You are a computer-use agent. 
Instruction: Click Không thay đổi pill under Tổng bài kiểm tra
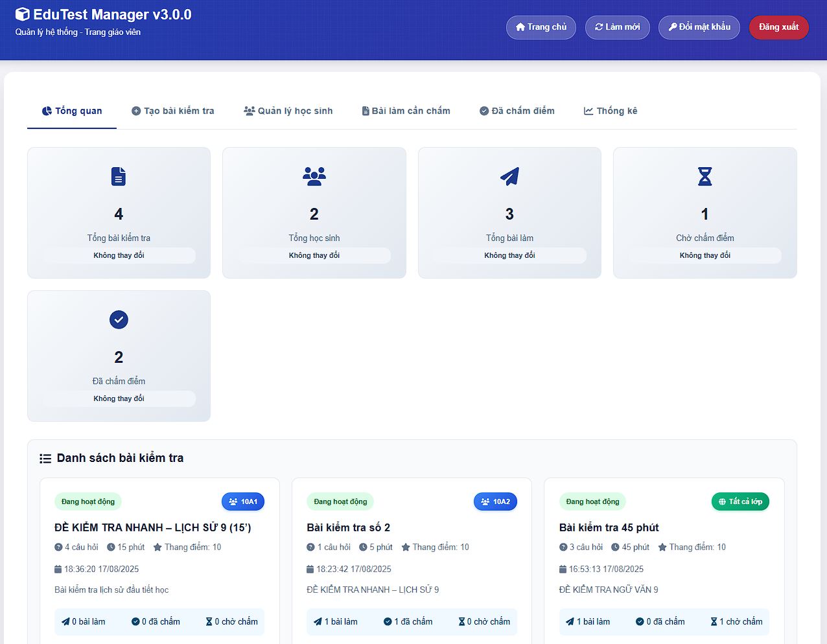click(x=119, y=255)
